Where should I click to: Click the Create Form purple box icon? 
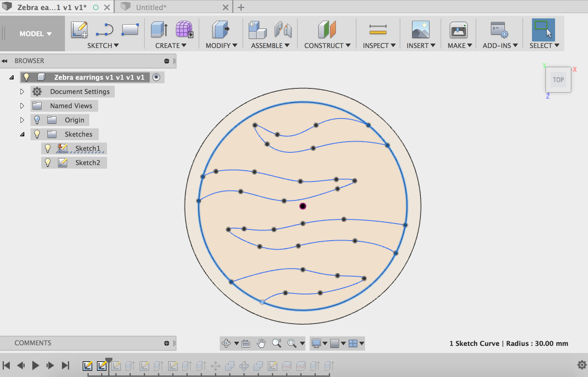184,30
